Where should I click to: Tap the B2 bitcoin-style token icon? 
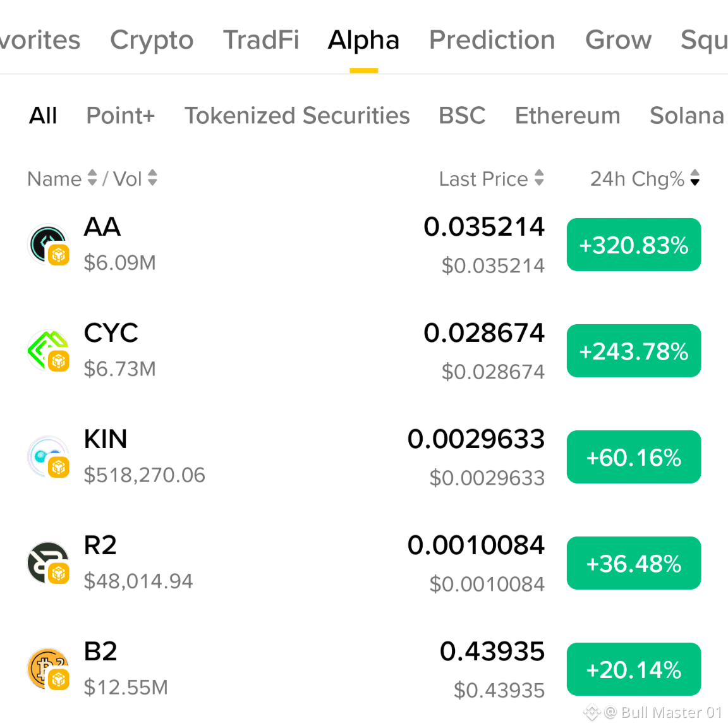point(48,669)
